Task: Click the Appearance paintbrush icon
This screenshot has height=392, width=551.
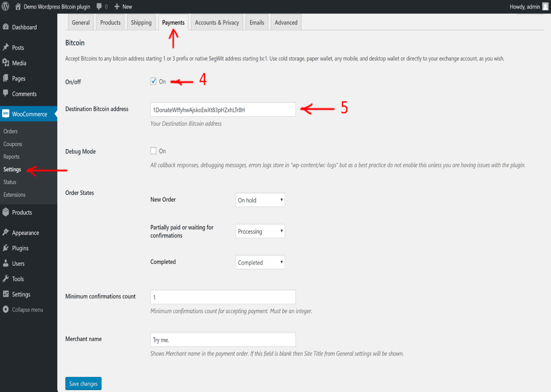Action: [6, 232]
